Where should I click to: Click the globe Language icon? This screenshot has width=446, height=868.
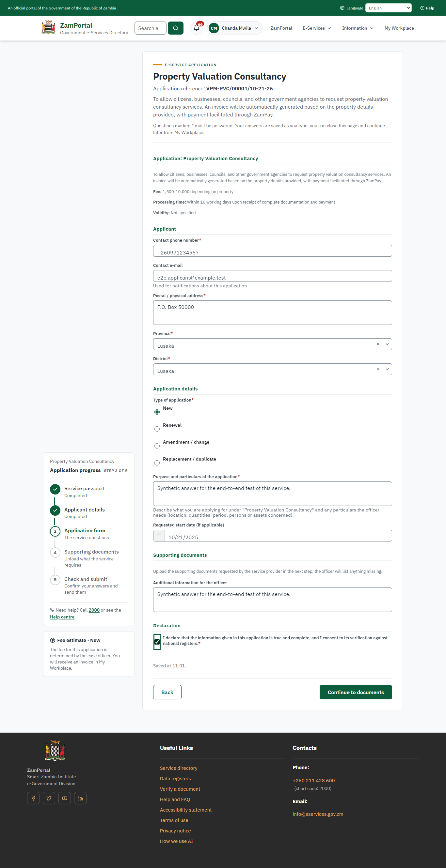point(342,8)
